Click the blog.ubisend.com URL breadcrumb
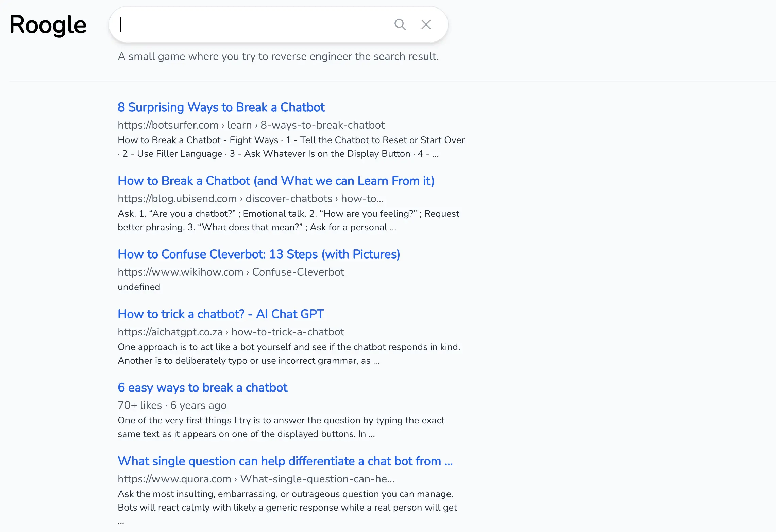776x532 pixels. [250, 198]
